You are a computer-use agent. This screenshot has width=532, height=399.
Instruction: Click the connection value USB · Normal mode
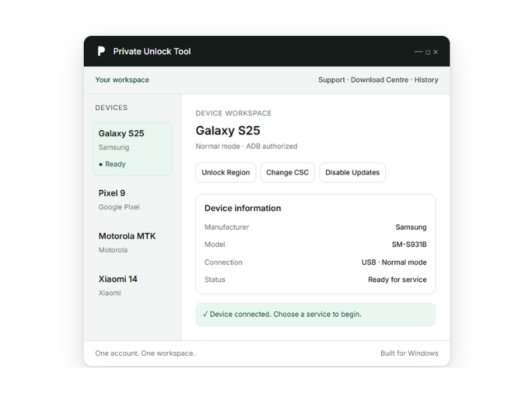(394, 262)
